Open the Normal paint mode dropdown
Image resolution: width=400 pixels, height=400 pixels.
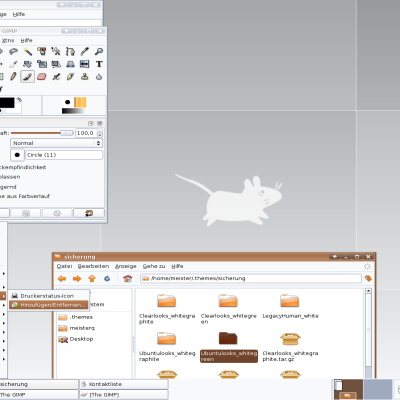pos(56,143)
